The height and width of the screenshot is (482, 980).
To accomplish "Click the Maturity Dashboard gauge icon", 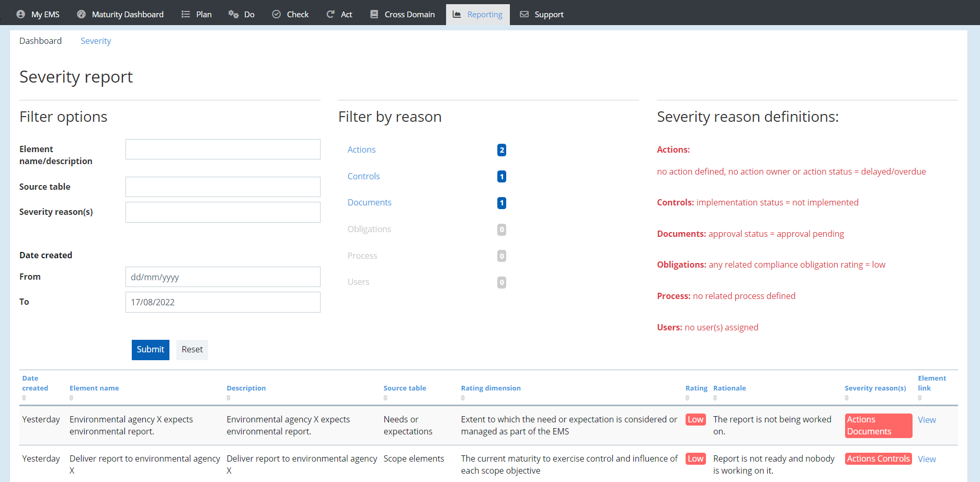I will point(81,14).
